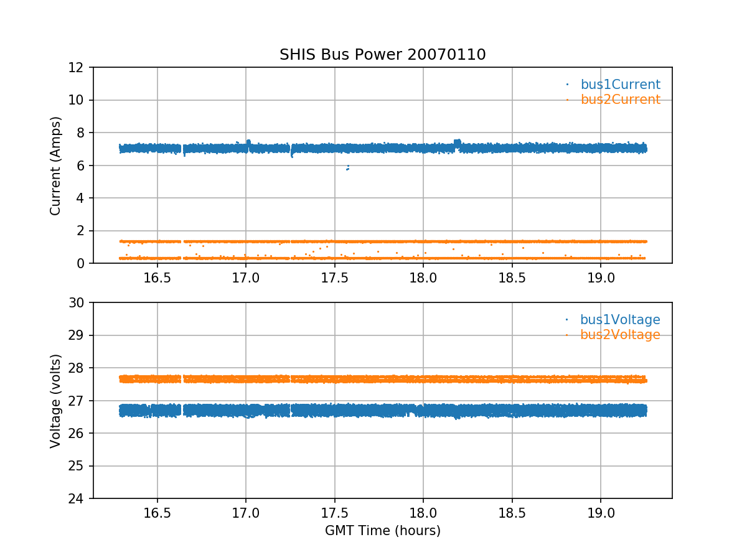
Task: Click the blue marker beside bus1Current
Action: (x=567, y=85)
